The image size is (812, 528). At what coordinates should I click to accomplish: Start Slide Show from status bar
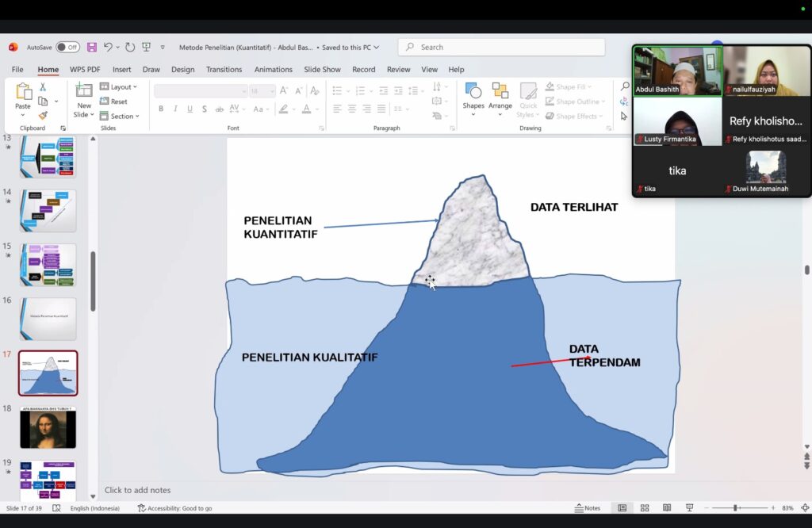point(689,508)
